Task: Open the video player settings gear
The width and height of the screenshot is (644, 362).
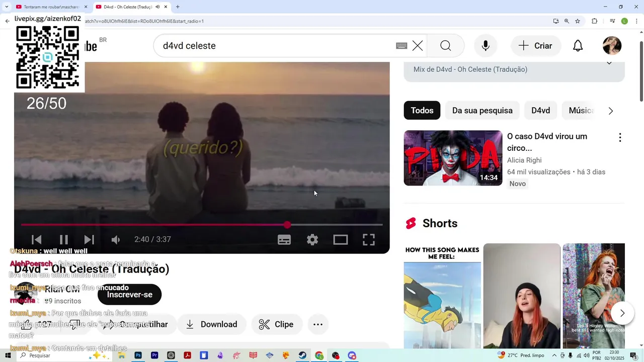Action: tap(312, 240)
